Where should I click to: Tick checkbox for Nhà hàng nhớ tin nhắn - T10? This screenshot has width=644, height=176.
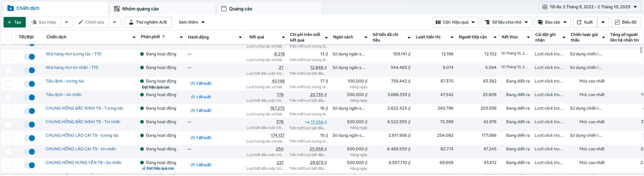(x=8, y=70)
